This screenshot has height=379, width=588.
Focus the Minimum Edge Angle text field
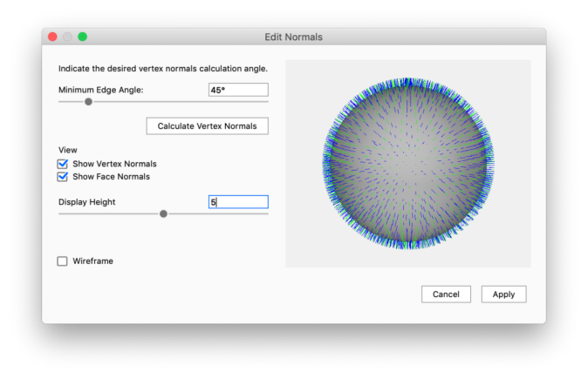tap(237, 90)
